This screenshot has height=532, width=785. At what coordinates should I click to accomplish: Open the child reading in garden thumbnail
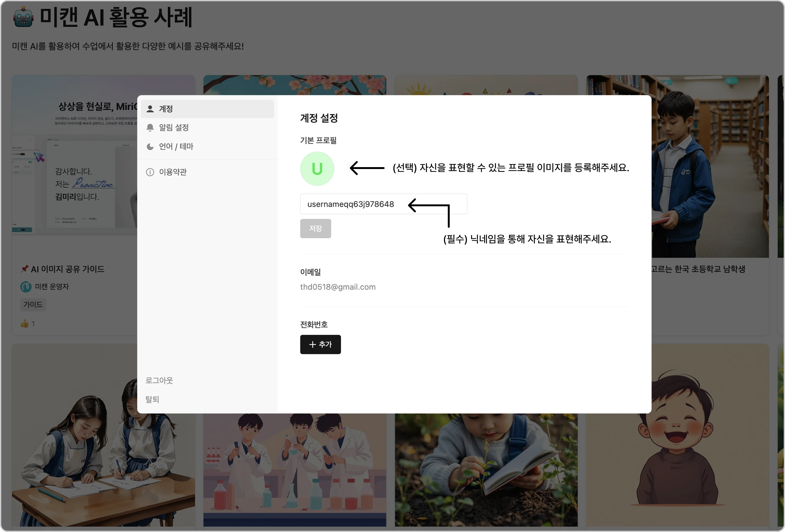(x=486, y=470)
